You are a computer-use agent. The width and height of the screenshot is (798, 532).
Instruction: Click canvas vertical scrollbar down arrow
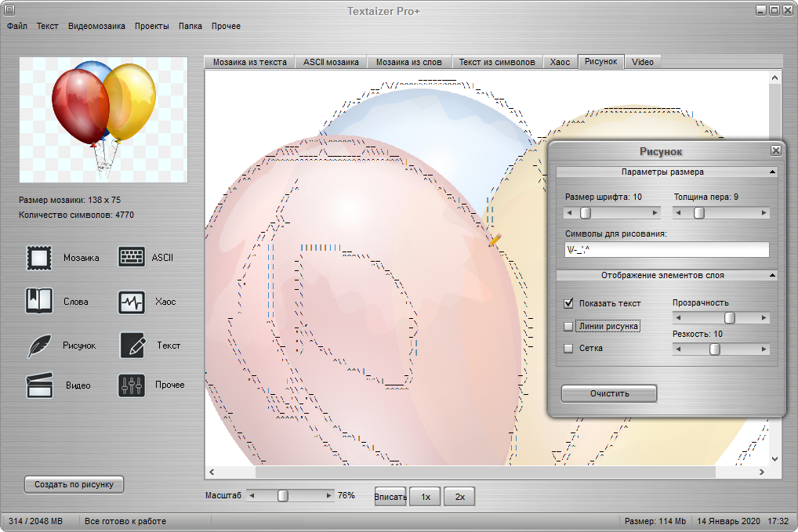tap(774, 459)
